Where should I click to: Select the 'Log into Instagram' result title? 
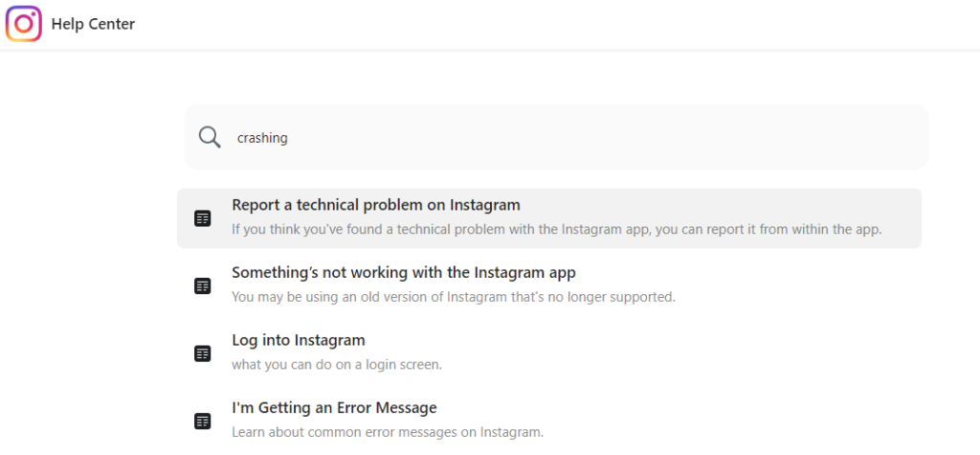coord(299,340)
